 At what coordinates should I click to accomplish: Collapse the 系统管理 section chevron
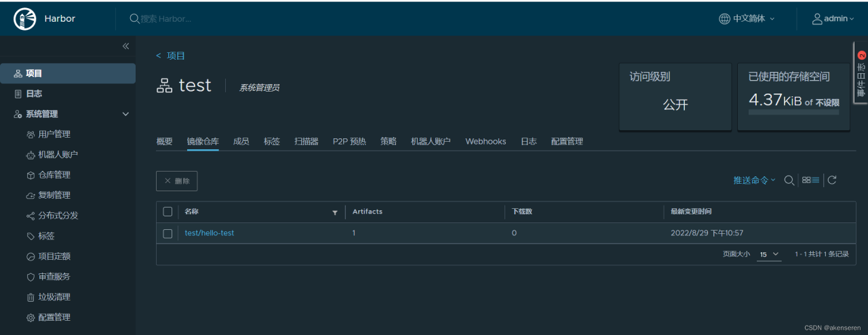pos(125,114)
